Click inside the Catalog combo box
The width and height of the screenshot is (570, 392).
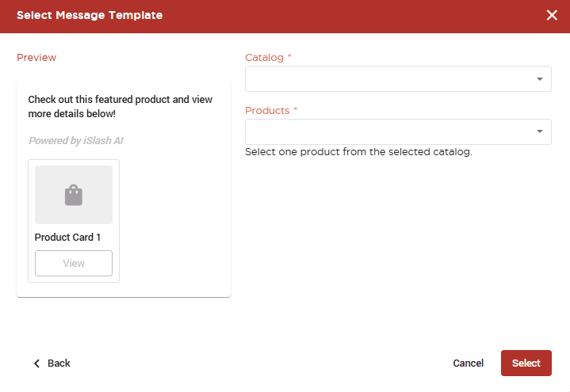click(398, 79)
